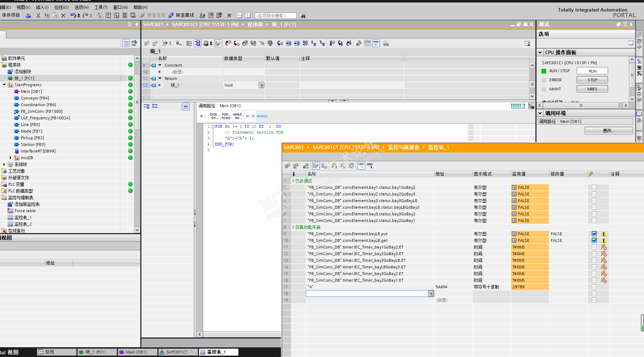644x357 pixels.
Task: Uncheck modify checkbox for bayLB.get row
Action: [594, 240]
